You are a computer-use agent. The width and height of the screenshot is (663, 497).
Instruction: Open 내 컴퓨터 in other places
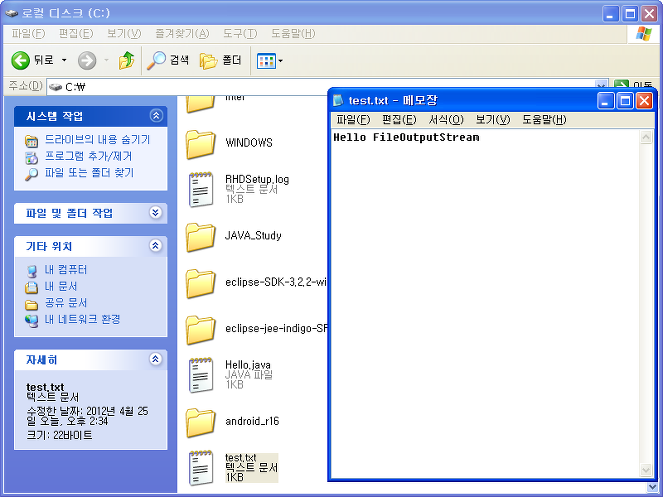click(x=66, y=270)
